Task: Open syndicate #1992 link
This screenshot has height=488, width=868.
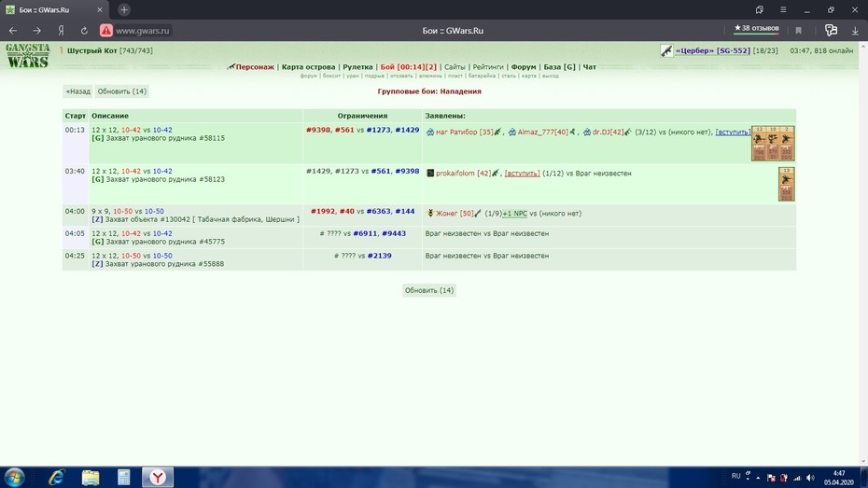Action: 323,211
